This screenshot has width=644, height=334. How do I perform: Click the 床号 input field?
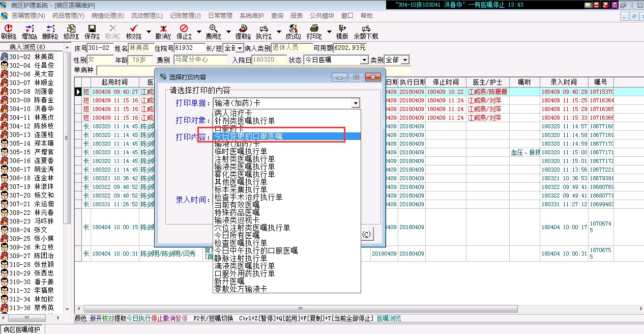click(99, 48)
